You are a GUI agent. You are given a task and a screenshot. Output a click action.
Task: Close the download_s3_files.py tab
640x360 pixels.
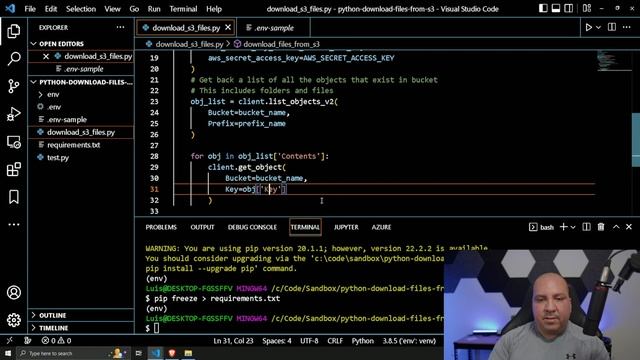228,27
